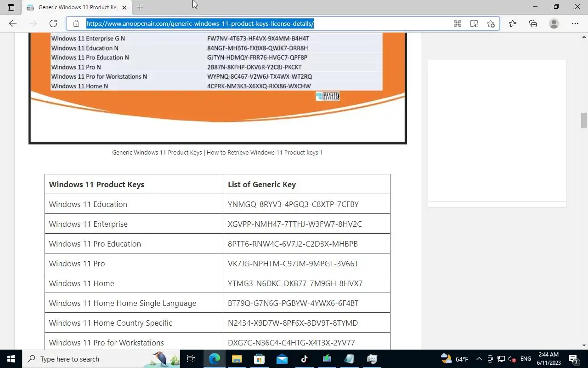Viewport: 588px width, 368px height.
Task: Open the notepad-like app on taskbar
Action: 349,359
